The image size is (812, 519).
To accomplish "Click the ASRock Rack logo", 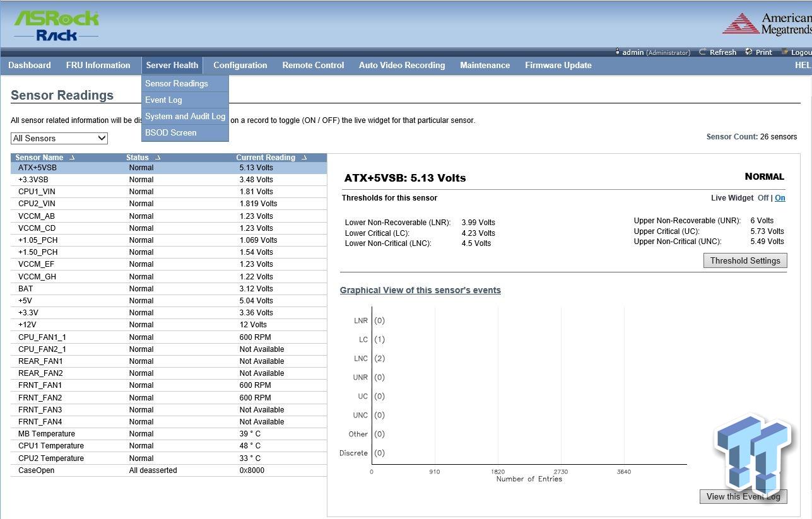I will (x=56, y=26).
